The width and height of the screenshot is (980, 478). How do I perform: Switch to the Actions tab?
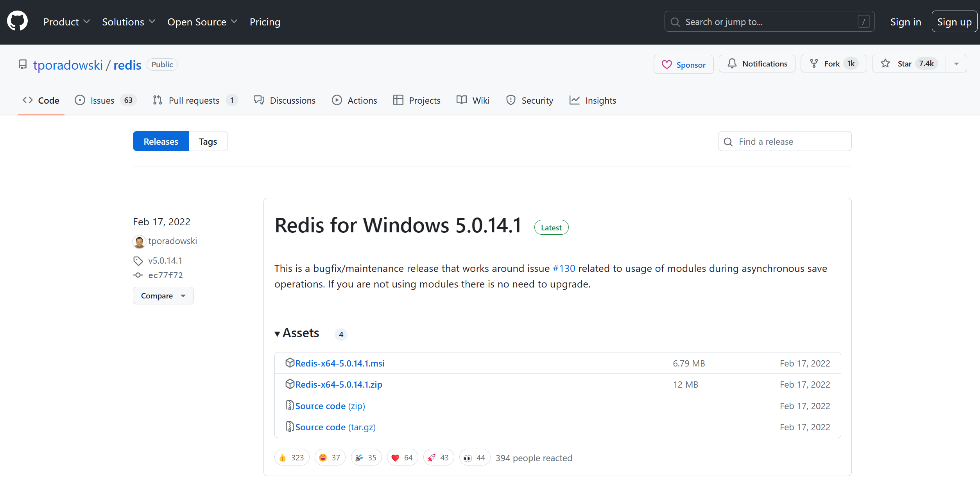[355, 101]
